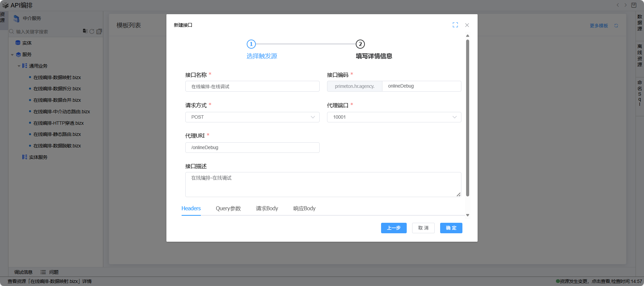Click the refresh icon in the resource tree toolbar
Screen dimensions: 644x286
(x=92, y=31)
